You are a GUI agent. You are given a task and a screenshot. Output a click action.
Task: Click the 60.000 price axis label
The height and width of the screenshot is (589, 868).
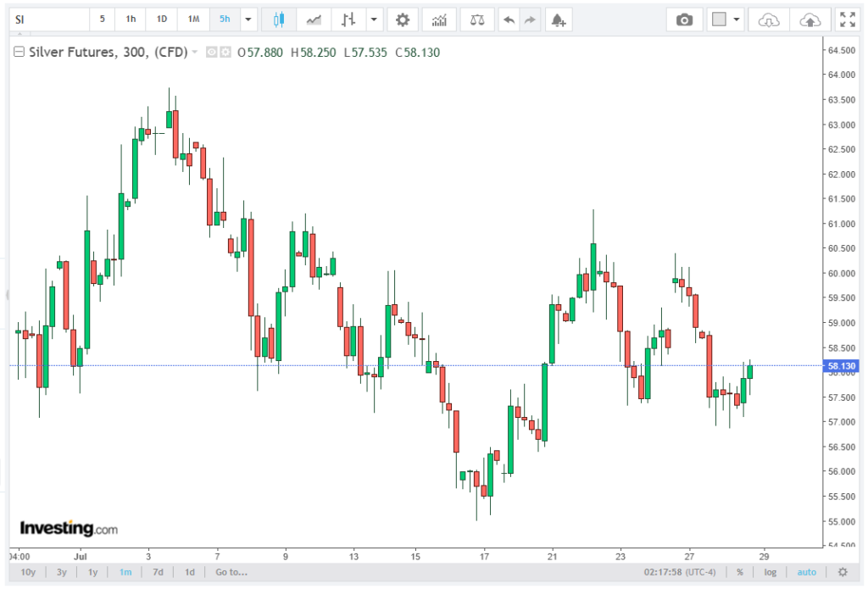pyautogui.click(x=842, y=274)
